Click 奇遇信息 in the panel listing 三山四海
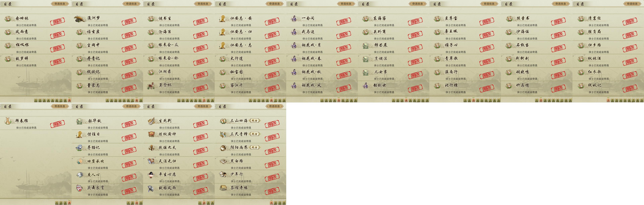644x205 pixels. [x=274, y=106]
